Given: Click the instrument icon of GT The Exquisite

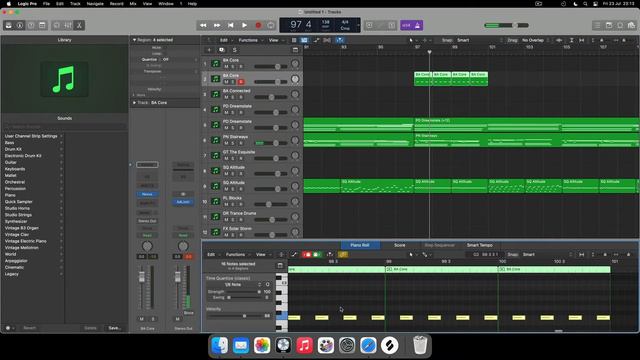Looking at the screenshot, I should 216,156.
